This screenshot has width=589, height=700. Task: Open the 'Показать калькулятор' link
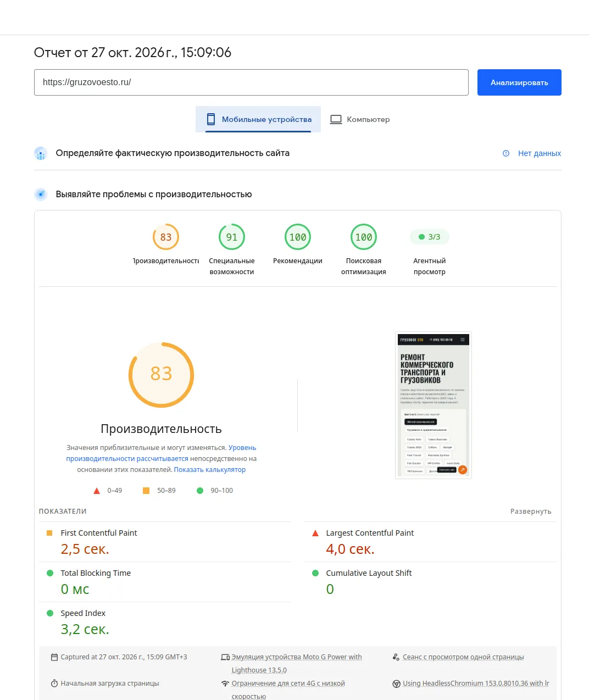coord(210,470)
